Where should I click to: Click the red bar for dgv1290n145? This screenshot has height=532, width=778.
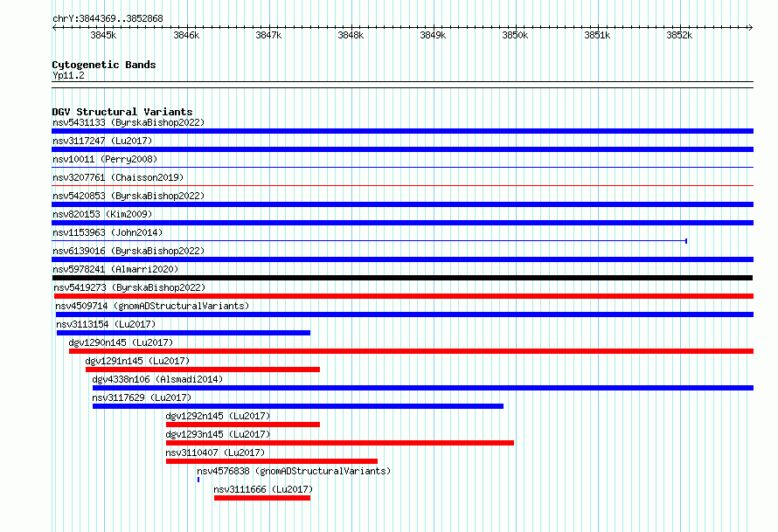coord(412,351)
